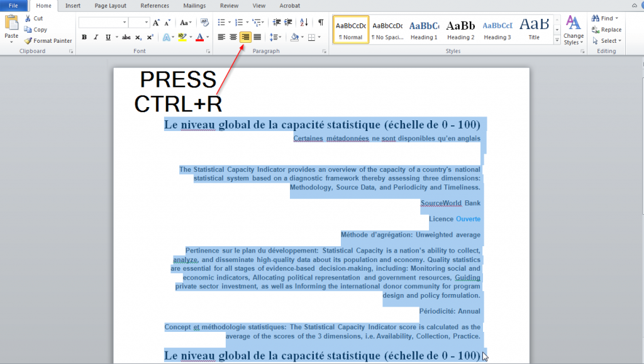Toggle show paragraph marks
This screenshot has width=644, height=364.
(x=321, y=23)
